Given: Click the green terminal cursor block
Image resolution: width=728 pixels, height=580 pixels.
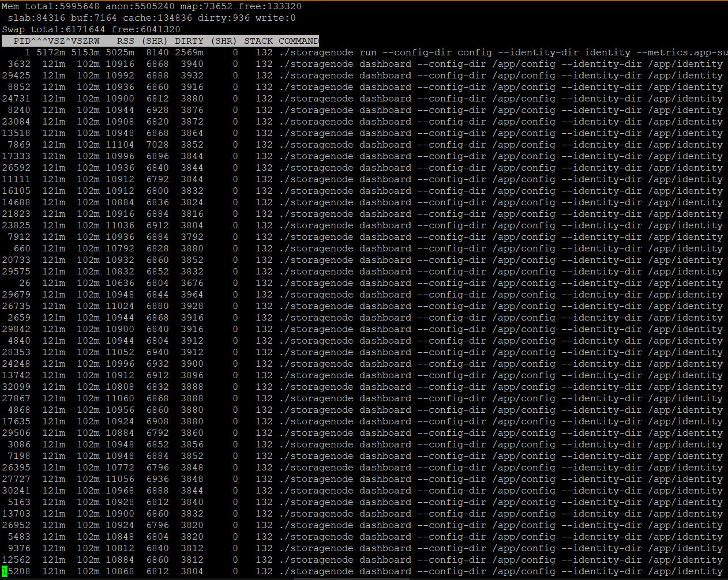Looking at the screenshot, I should [5, 571].
